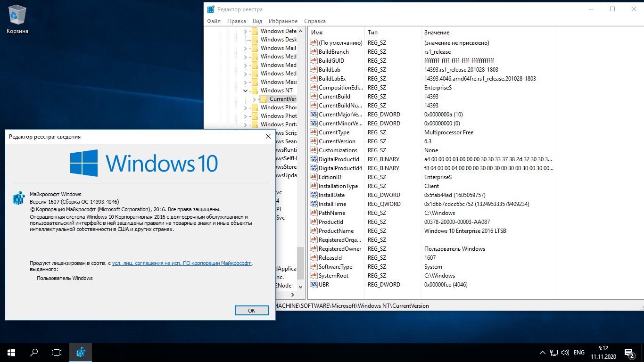Expand the Windows Porta tree node

pyautogui.click(x=245, y=124)
